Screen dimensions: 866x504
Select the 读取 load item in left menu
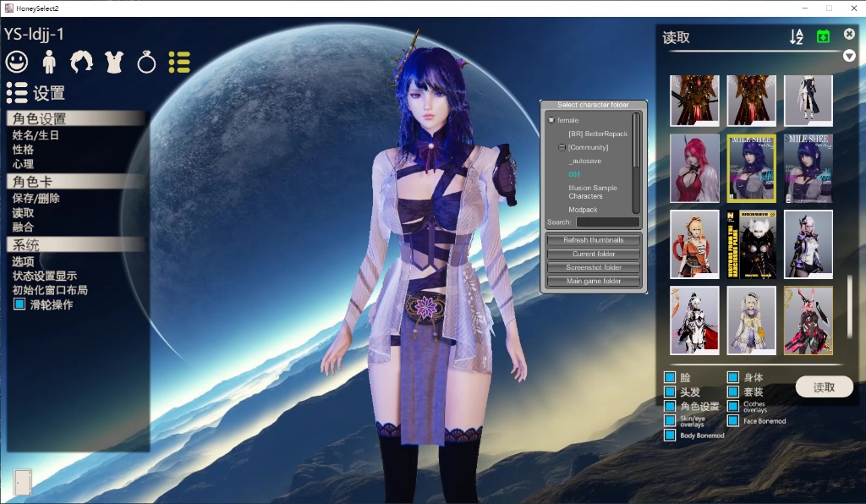pyautogui.click(x=23, y=212)
